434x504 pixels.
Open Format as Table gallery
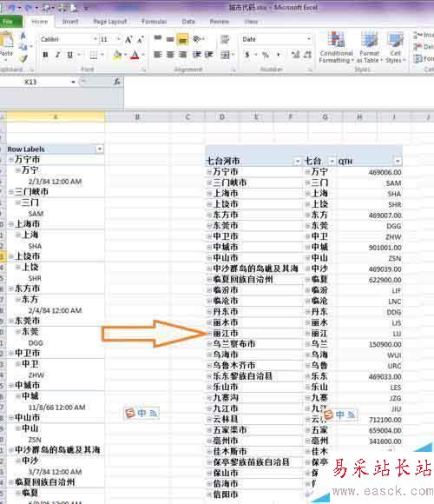pos(369,48)
